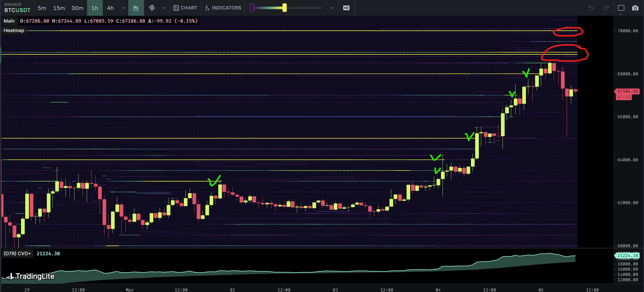Open the crosshair tool dropdown chevron
This screenshot has width=644, height=292.
(165, 8)
